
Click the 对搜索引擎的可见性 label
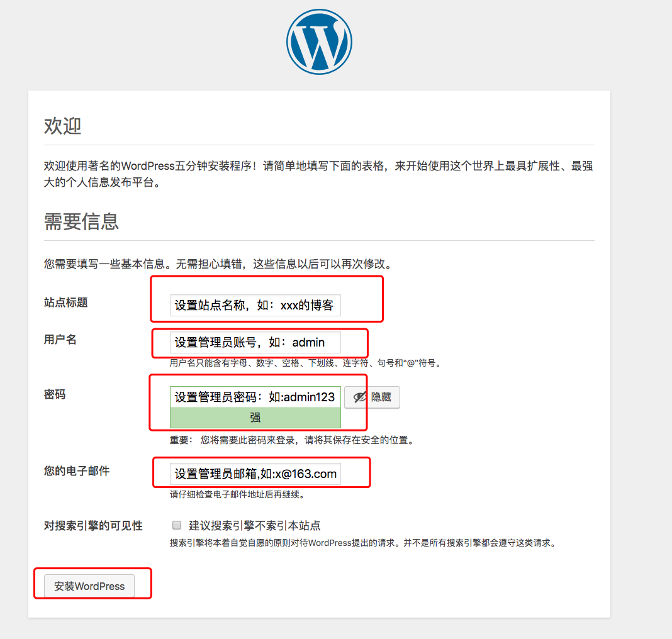tap(93, 526)
